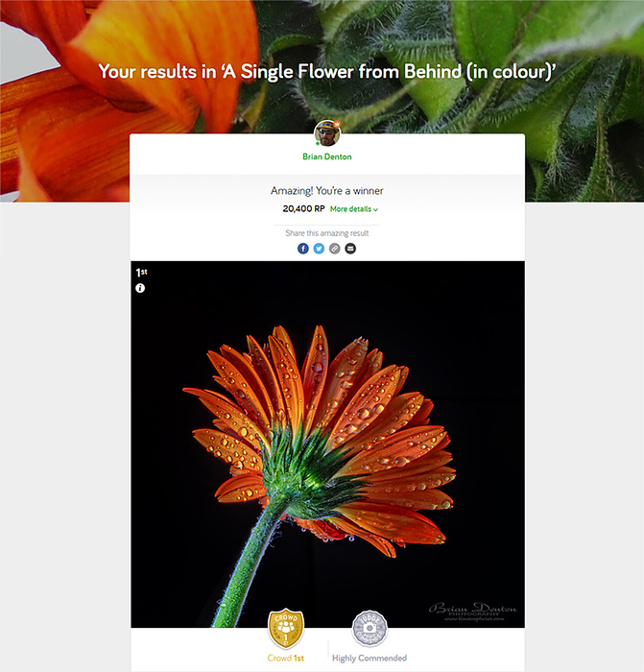Click the Judge Highly Commended badge
Viewport: 644px width, 672px height.
click(x=370, y=629)
